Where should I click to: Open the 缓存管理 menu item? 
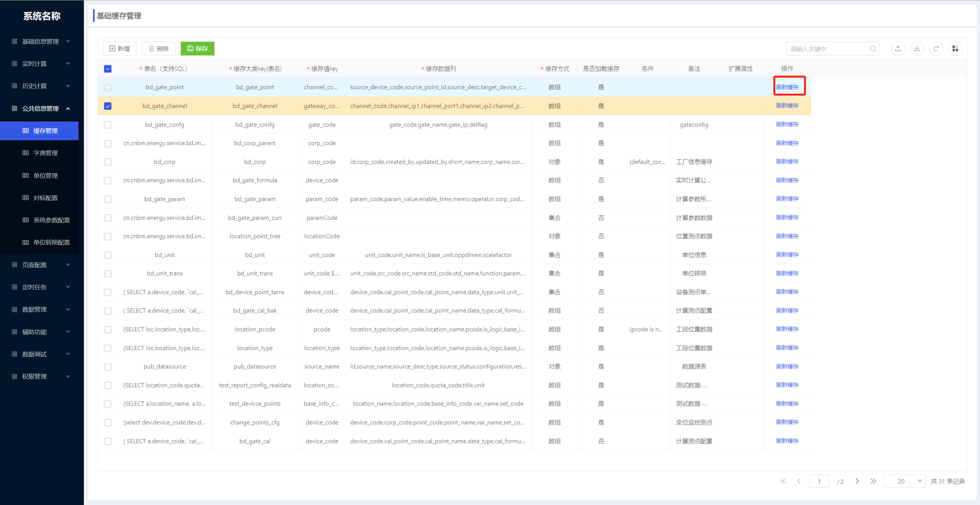39,131
